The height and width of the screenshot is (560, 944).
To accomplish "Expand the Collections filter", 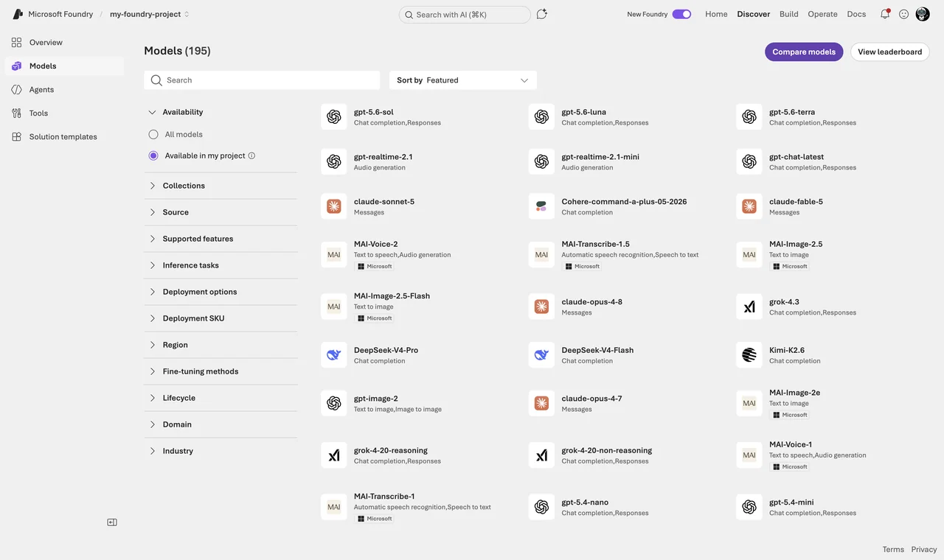I will 221,186.
